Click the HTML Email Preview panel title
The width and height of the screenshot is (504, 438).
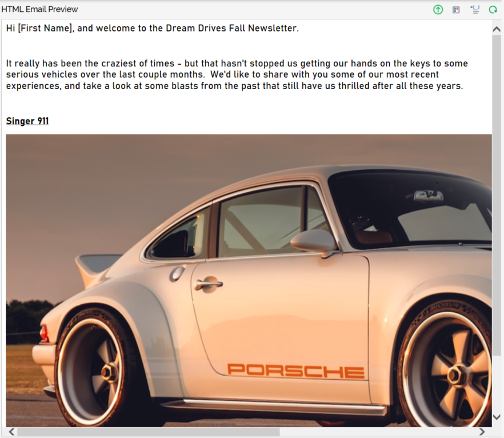(x=39, y=9)
